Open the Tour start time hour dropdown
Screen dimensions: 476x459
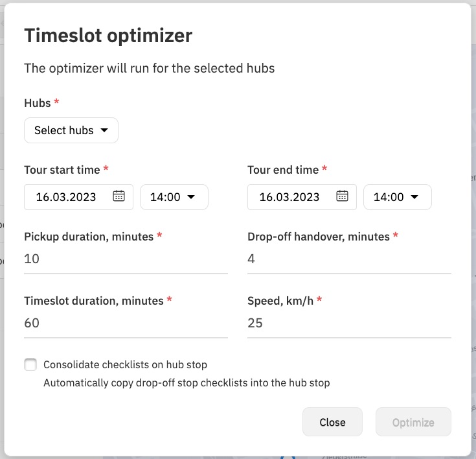pyautogui.click(x=174, y=197)
